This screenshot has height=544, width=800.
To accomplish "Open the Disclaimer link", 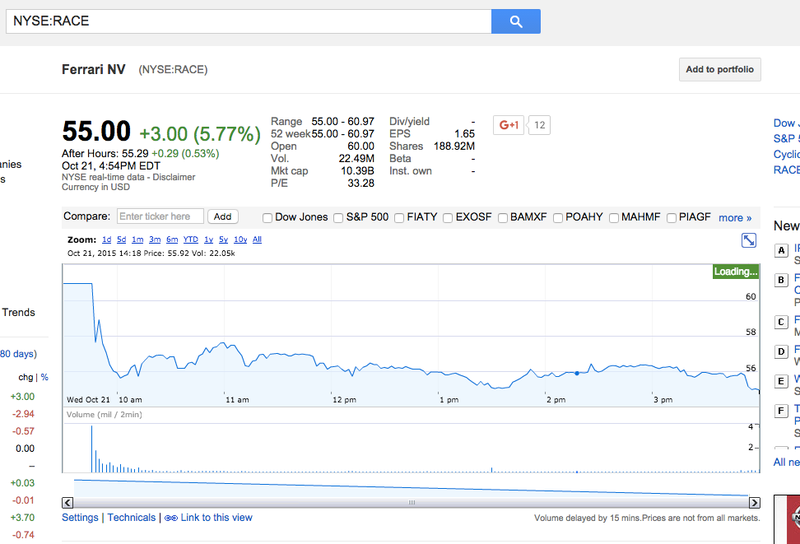I will [x=173, y=177].
